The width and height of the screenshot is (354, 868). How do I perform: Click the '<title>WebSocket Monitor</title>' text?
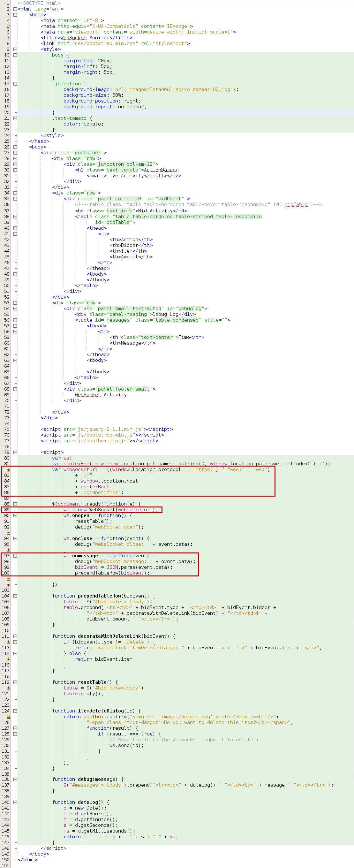87,38
